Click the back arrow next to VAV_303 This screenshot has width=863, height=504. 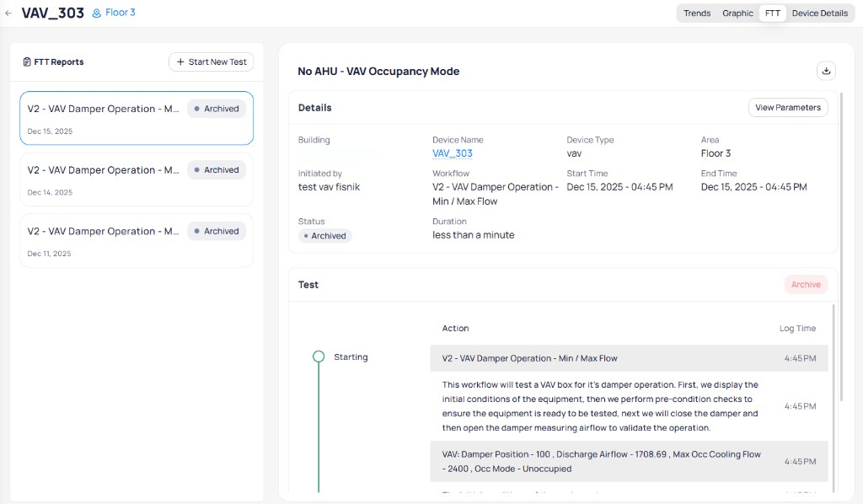coord(8,13)
